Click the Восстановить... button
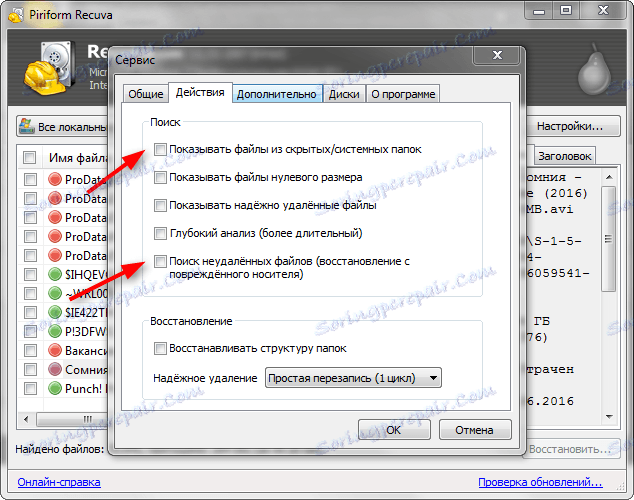Screen dimensions: 634x500 (572, 449)
